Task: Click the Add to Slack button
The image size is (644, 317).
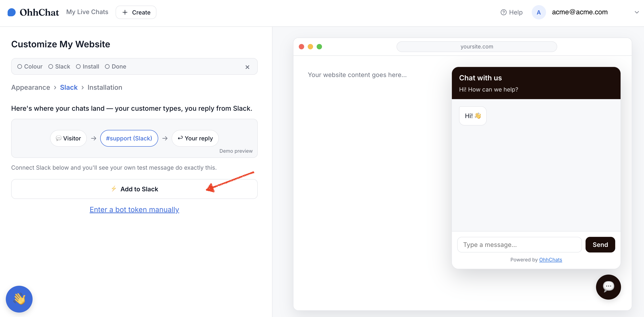Action: click(x=134, y=189)
